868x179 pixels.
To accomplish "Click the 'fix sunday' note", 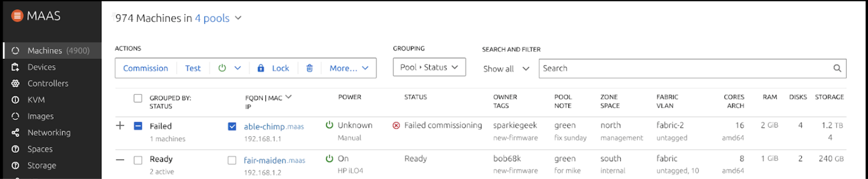I will tap(570, 138).
